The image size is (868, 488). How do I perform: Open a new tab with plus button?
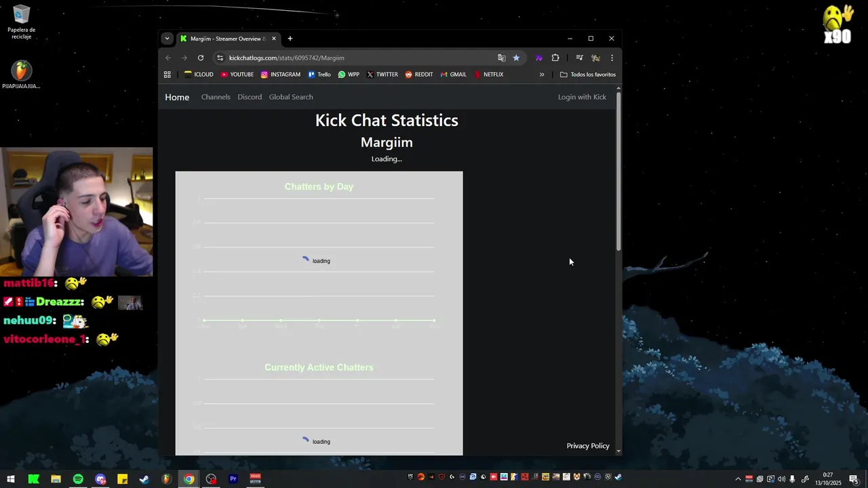click(x=290, y=39)
